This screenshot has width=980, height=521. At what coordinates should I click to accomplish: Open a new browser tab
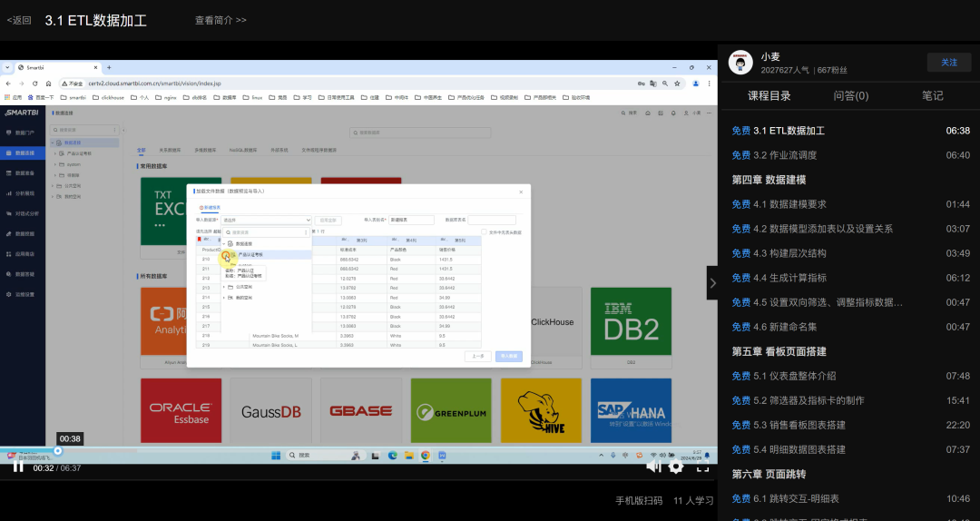click(109, 67)
